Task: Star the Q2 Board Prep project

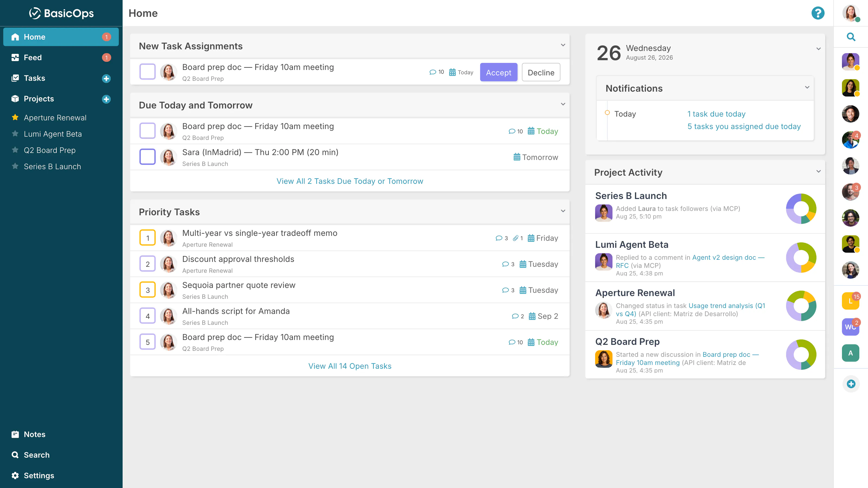Action: (x=15, y=150)
